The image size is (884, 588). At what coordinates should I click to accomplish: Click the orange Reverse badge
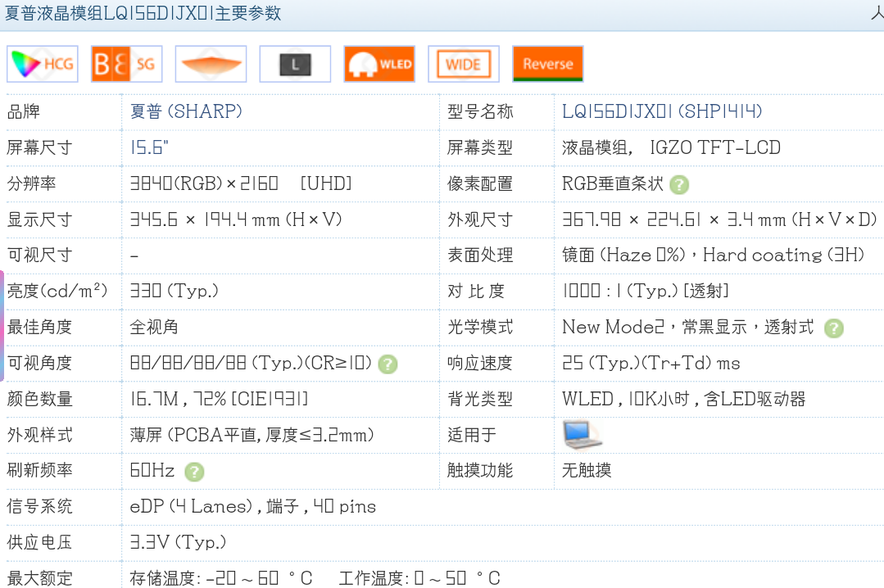point(547,64)
